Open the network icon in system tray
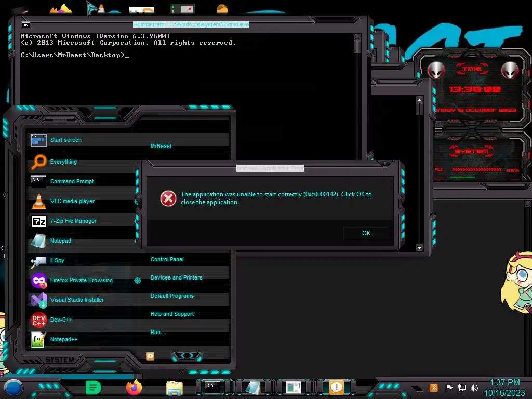 462,388
